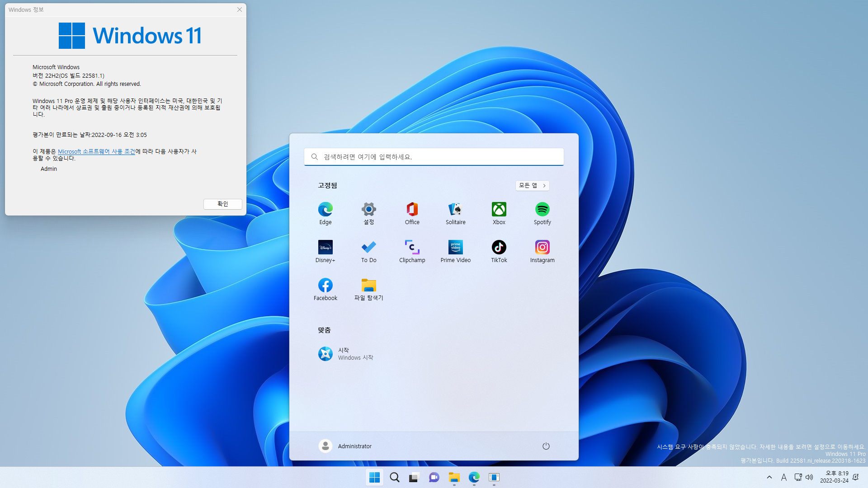Open the power options button
The height and width of the screenshot is (488, 868).
pyautogui.click(x=546, y=446)
